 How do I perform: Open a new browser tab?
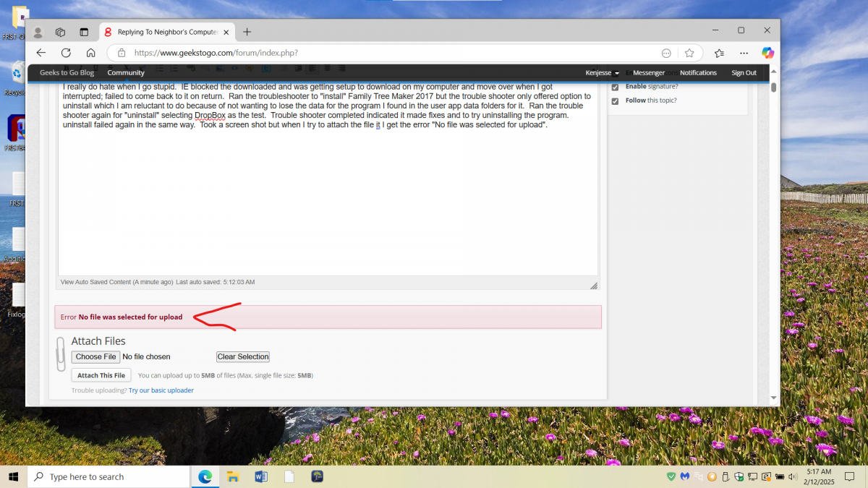click(x=247, y=32)
